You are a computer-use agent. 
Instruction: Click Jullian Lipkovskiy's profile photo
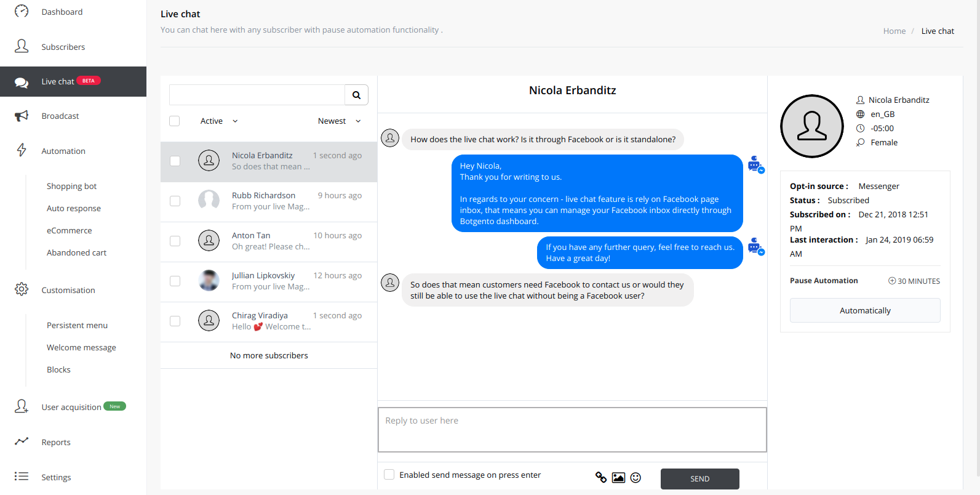click(209, 281)
